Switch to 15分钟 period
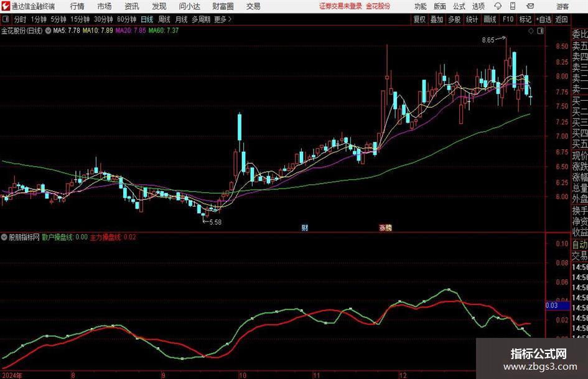This screenshot has width=588, height=379. coord(80,19)
